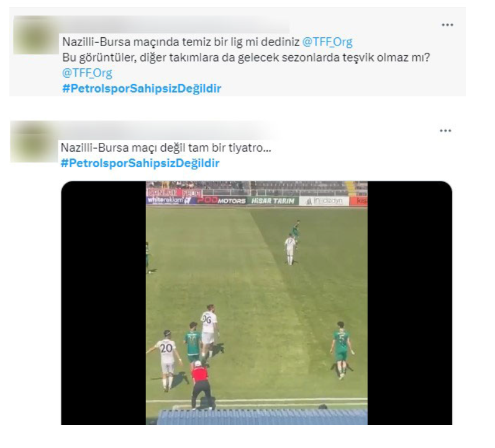Viewport: 495px width, 448px height.
Task: Click the distant white-jersey player in video
Action: pyautogui.click(x=290, y=250)
